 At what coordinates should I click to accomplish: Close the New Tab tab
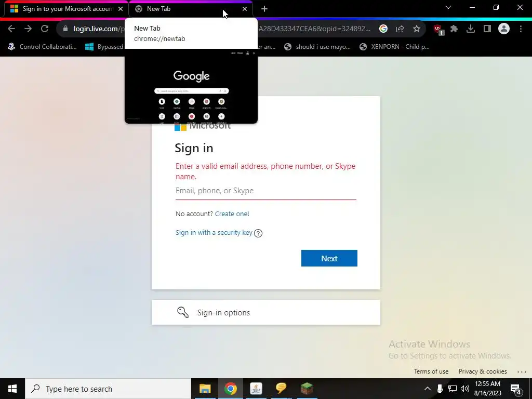click(245, 9)
